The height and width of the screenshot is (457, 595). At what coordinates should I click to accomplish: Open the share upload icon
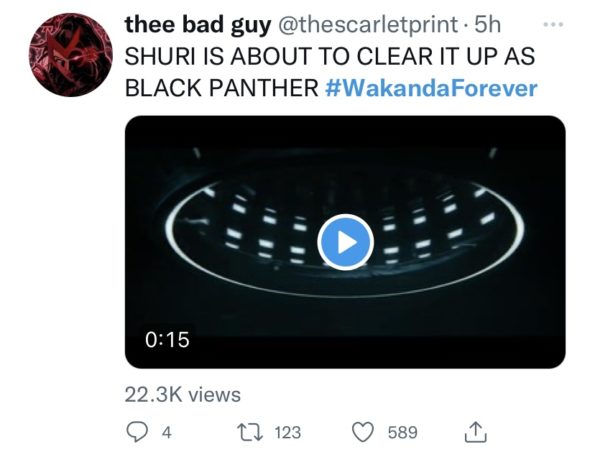(475, 432)
